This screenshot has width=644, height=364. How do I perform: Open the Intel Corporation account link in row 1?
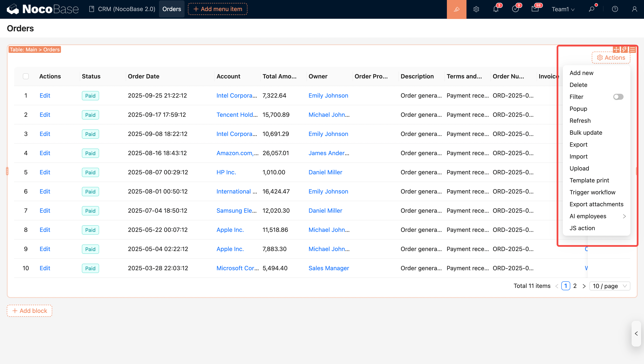point(236,95)
